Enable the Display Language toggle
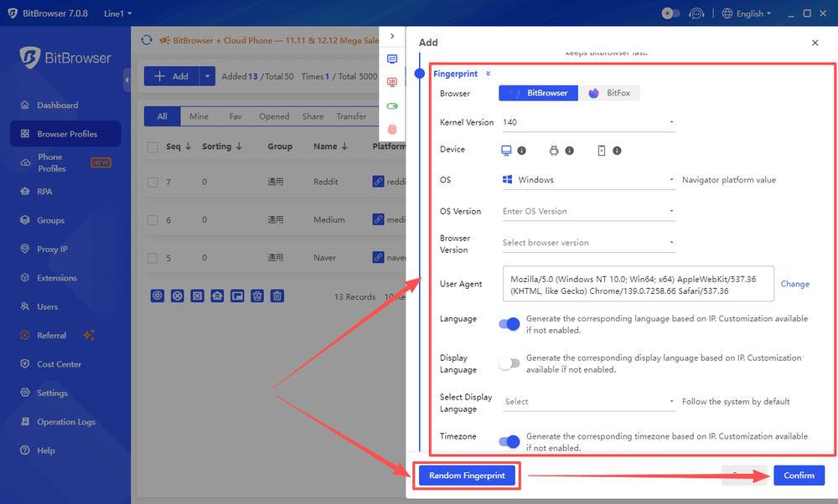The height and width of the screenshot is (504, 838). tap(510, 363)
